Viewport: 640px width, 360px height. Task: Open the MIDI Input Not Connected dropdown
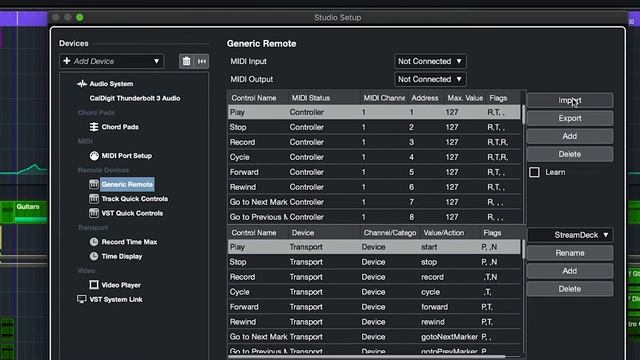click(x=430, y=61)
